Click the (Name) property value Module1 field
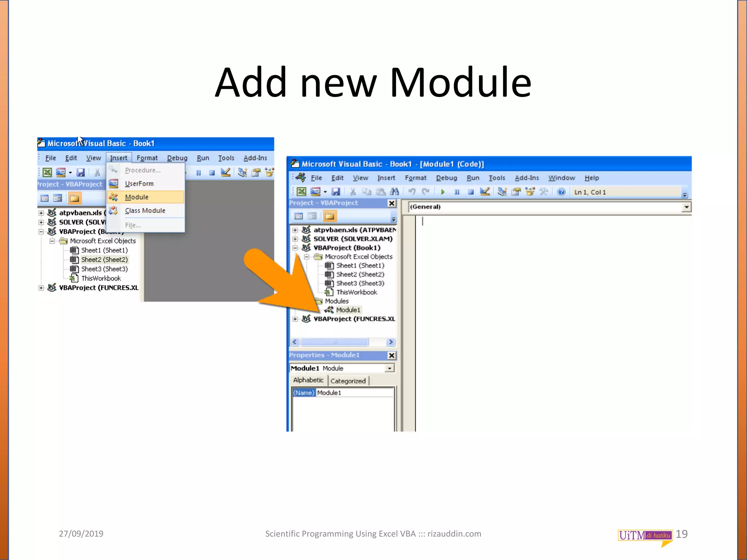 coord(355,393)
